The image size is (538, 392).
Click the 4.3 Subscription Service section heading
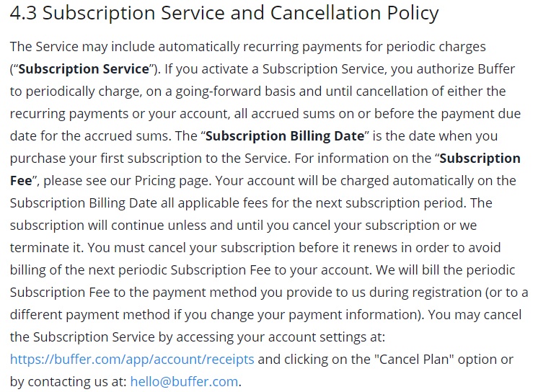coord(224,14)
